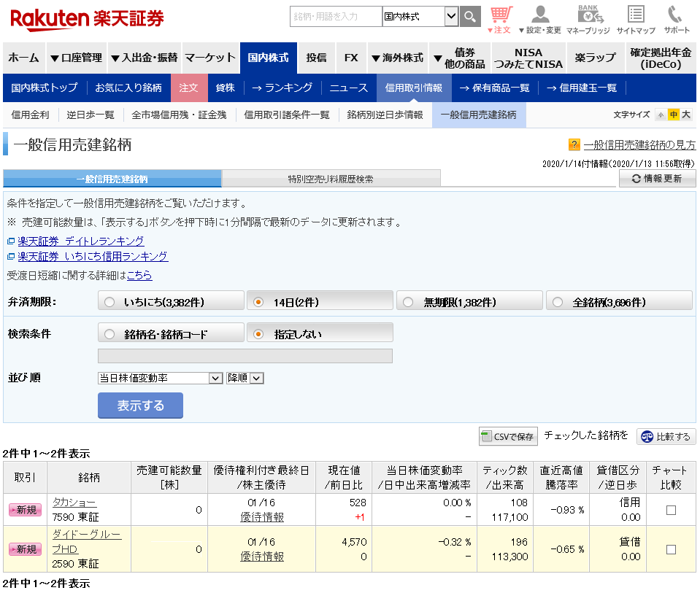Viewport: 700px width, 593px height.
Task: Switch to 特別空売り料履歴検索 tab
Action: click(331, 179)
